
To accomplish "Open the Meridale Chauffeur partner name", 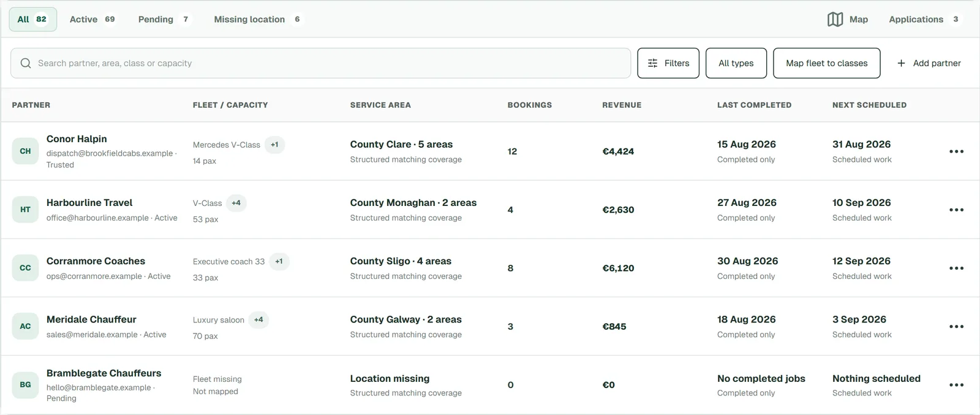I will pyautogui.click(x=91, y=319).
